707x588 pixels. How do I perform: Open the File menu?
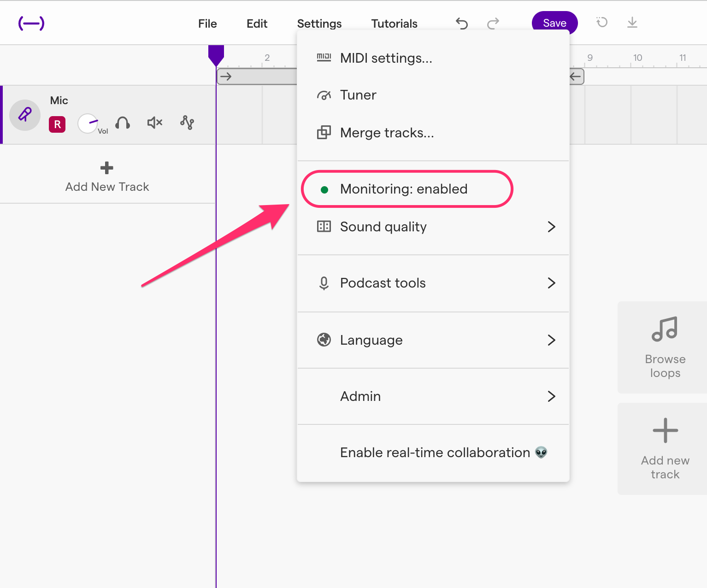[207, 24]
